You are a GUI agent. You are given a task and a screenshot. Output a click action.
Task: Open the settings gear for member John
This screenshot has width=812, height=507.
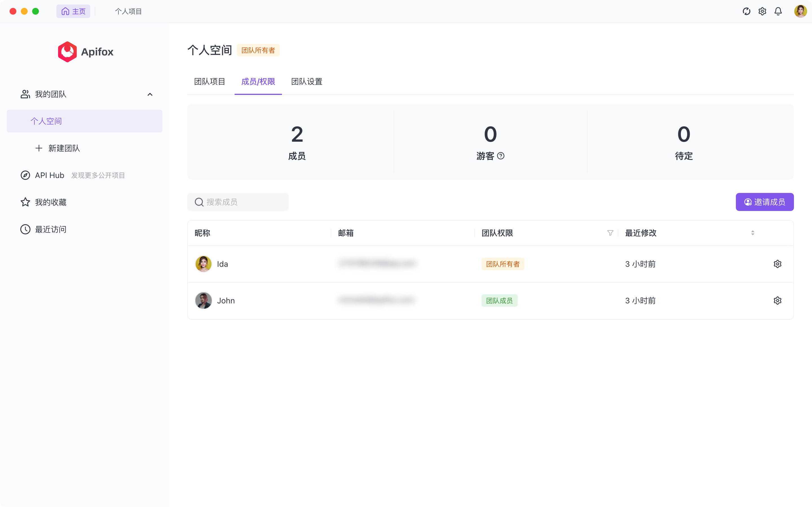point(777,301)
